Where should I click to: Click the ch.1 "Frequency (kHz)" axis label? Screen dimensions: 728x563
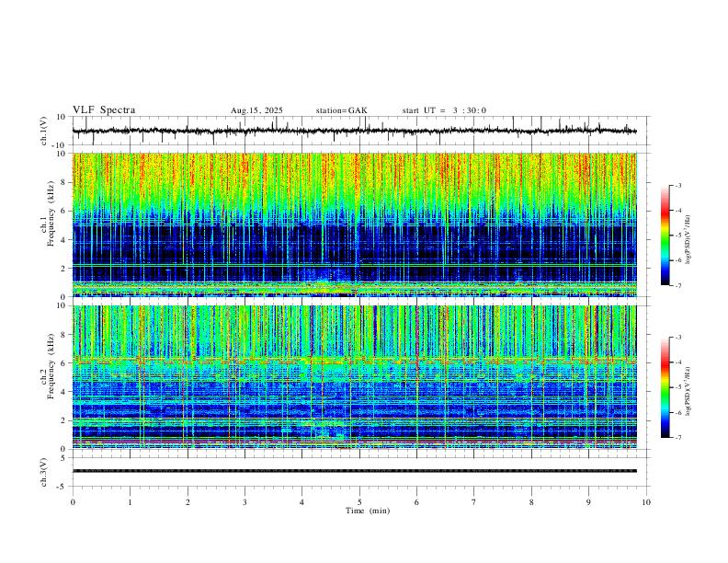[51, 213]
